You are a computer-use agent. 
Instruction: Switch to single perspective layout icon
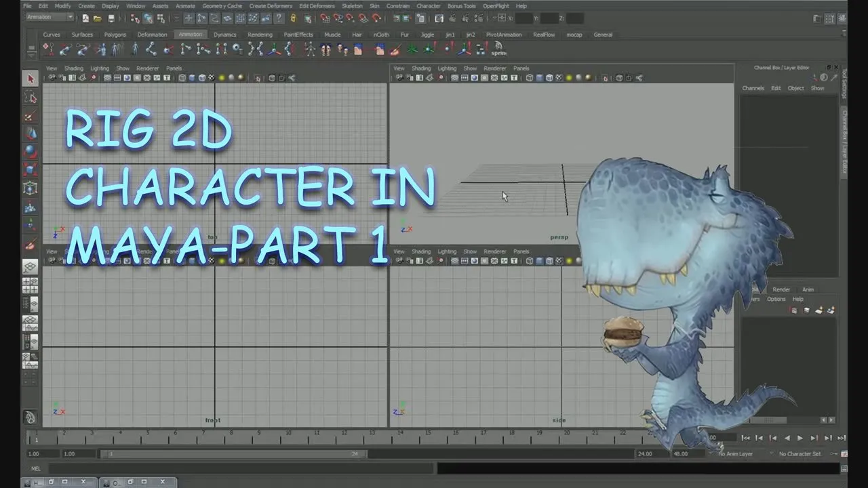point(31,268)
